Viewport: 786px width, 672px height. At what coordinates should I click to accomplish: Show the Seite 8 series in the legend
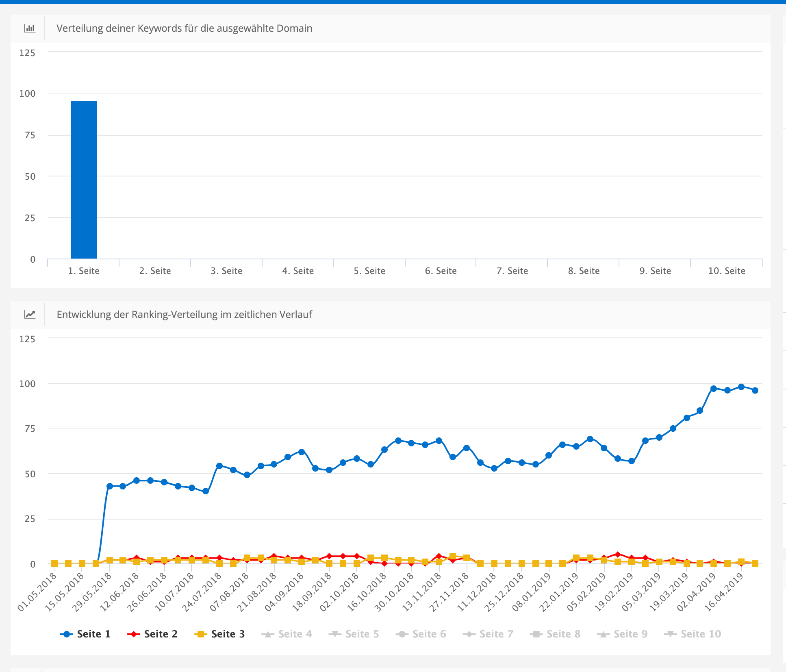click(x=555, y=634)
